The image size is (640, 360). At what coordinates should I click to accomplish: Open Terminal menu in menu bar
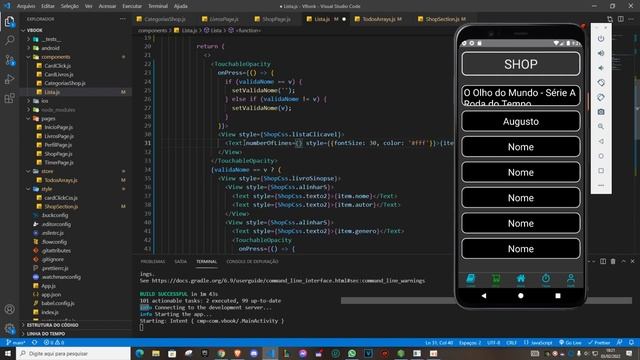click(x=158, y=6)
